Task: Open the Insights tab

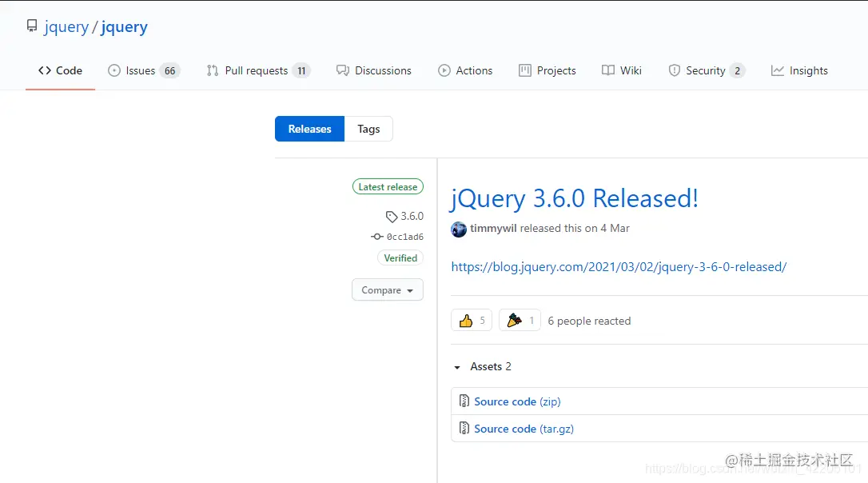Action: (x=799, y=70)
